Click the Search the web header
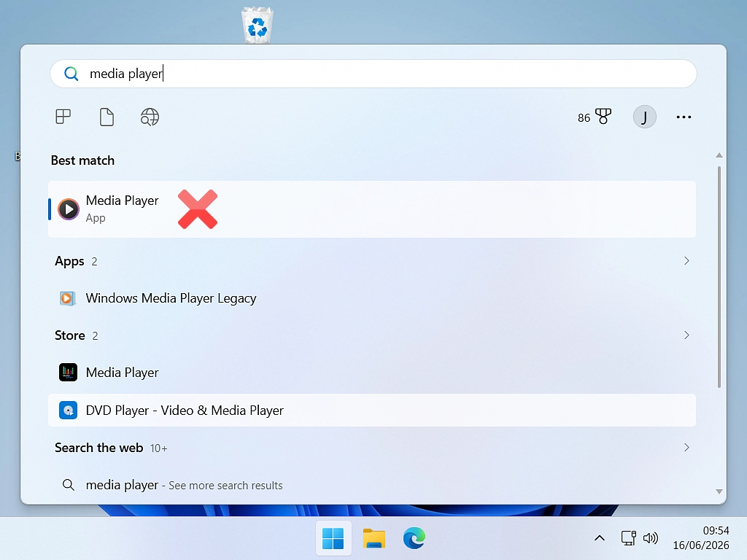Screen dimensions: 747x560 tap(98, 448)
